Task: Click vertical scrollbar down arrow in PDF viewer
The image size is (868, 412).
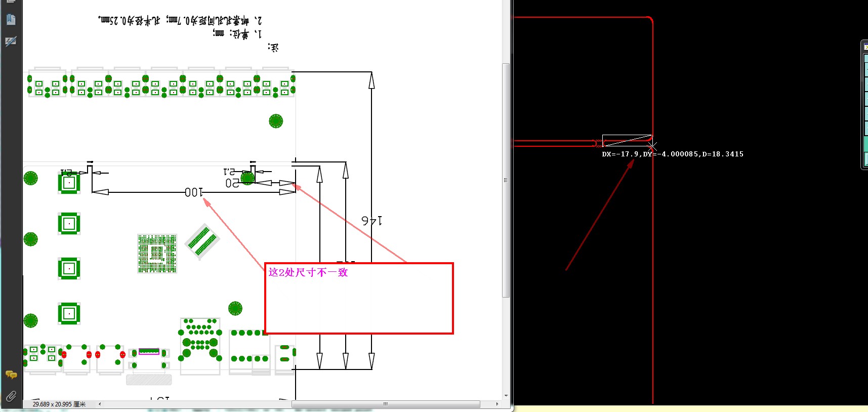Action: (506, 396)
